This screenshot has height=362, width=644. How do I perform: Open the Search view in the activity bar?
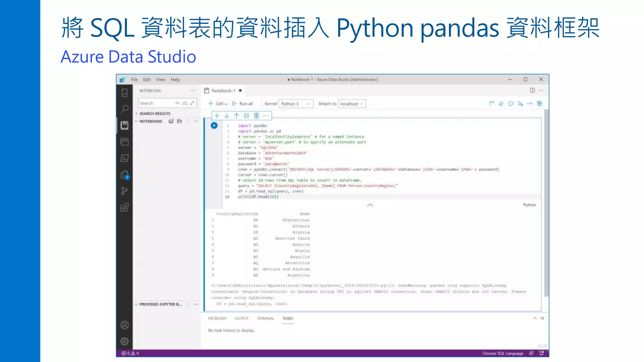click(125, 109)
